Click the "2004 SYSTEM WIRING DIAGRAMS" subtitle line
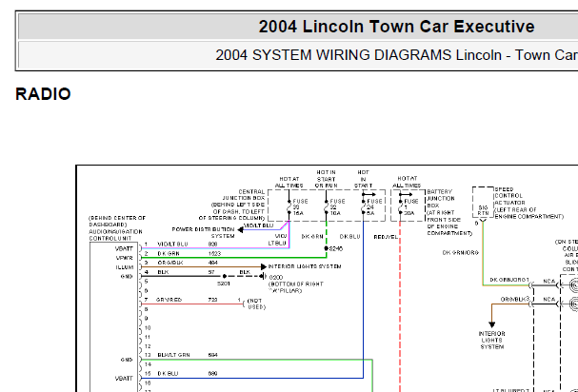 coord(397,55)
